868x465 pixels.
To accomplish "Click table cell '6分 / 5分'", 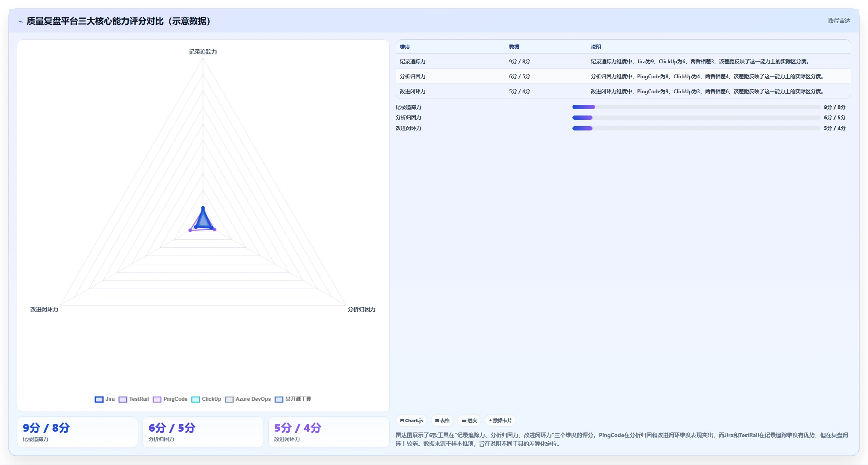I will point(519,77).
